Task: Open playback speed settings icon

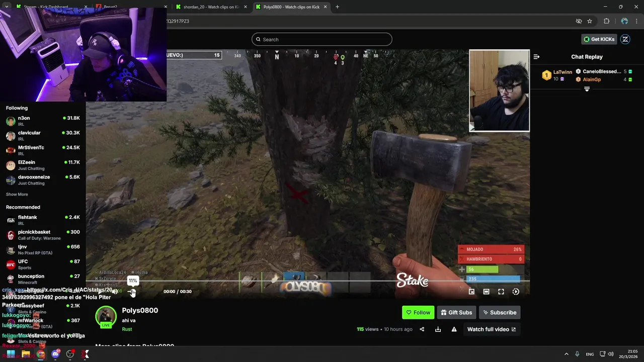Action: tap(516, 292)
